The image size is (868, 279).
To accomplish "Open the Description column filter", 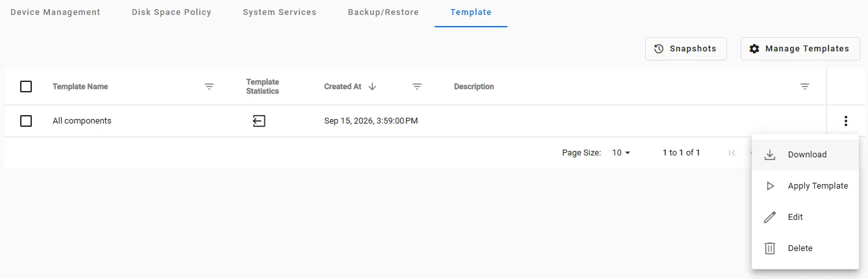I will pyautogui.click(x=805, y=86).
